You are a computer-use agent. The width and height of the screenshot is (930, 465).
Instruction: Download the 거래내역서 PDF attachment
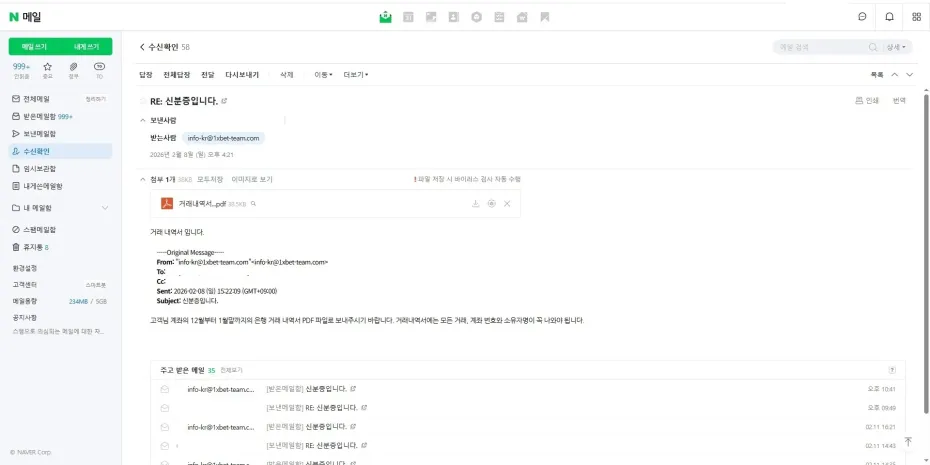click(476, 204)
